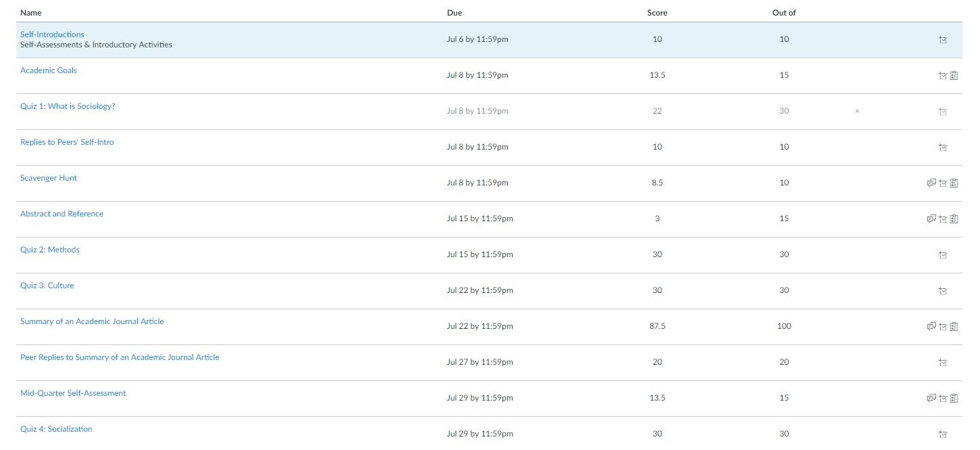Show rubric icon for Academic Goals
This screenshot has width=980, height=450.
(954, 76)
